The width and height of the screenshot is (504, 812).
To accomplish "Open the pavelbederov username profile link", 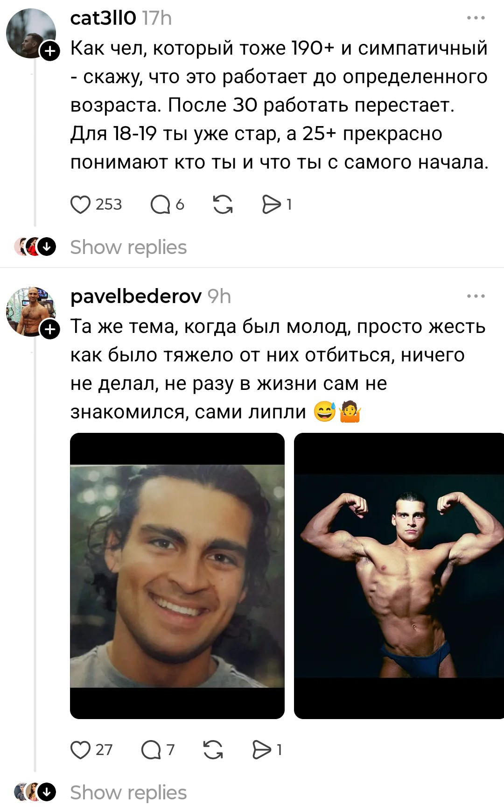I will [136, 297].
